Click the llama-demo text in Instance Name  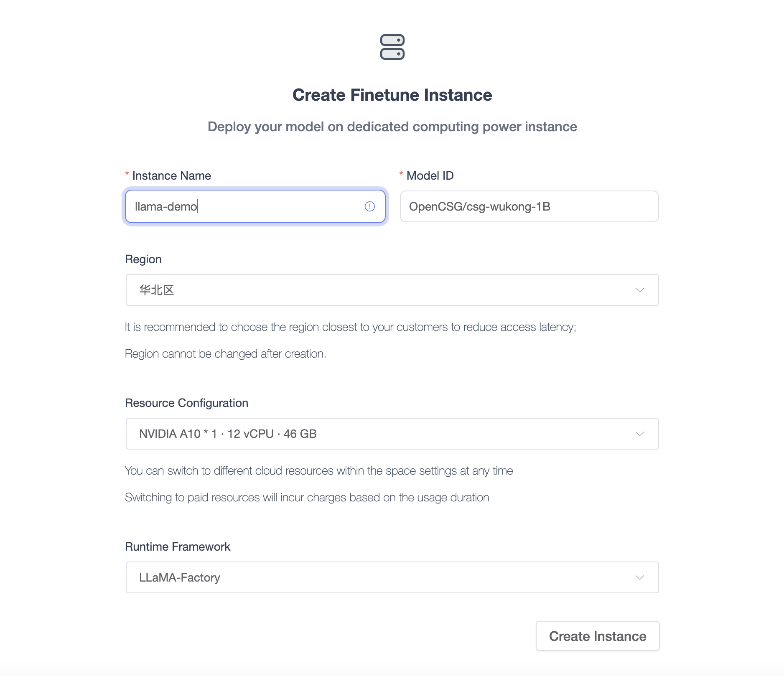165,206
